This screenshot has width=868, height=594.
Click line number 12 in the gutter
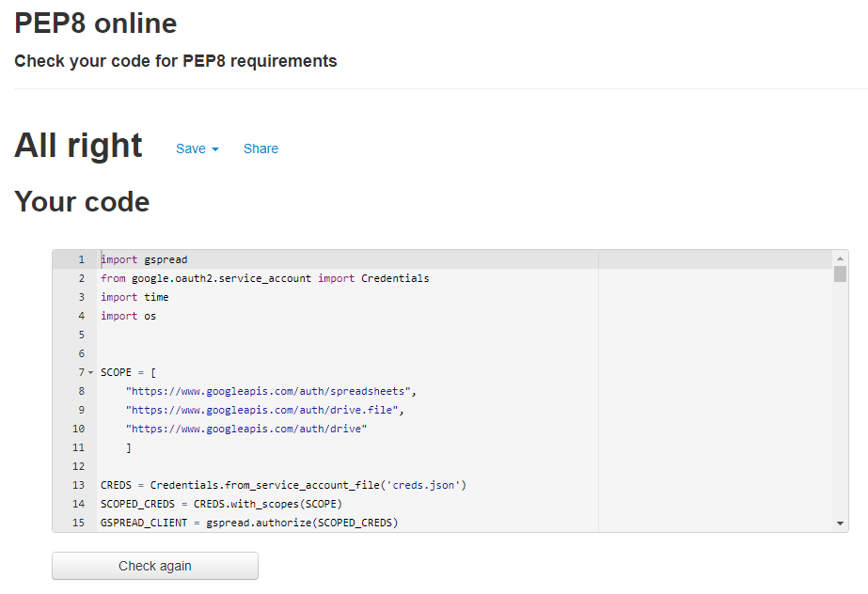pos(79,466)
